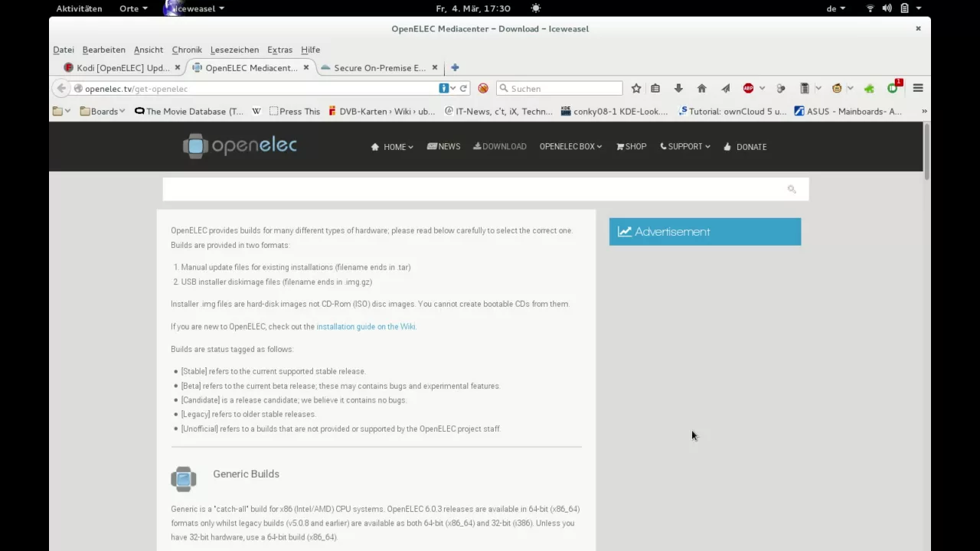Open the Extras menu
The image size is (980, 551).
tap(279, 50)
